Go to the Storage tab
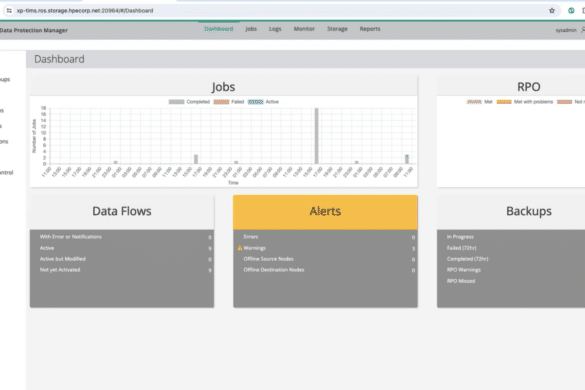The width and height of the screenshot is (585, 390). (x=337, y=29)
